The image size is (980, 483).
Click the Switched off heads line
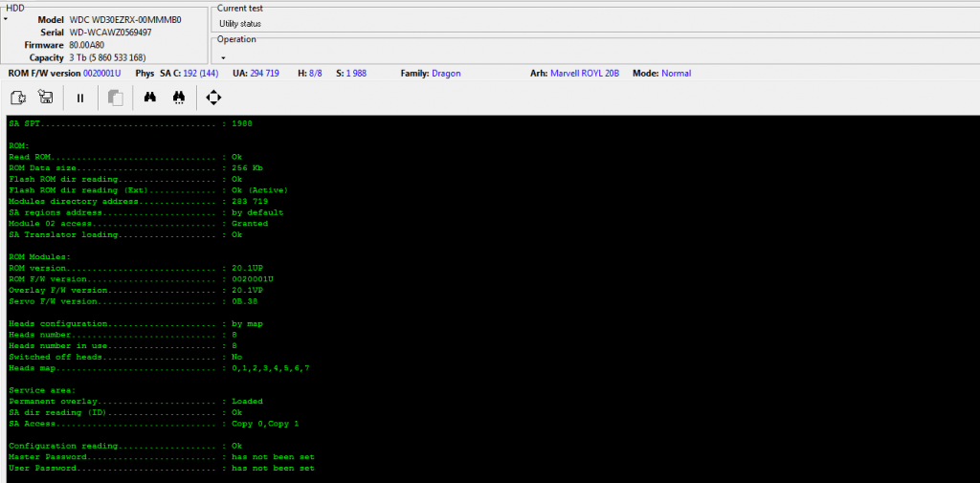click(125, 357)
